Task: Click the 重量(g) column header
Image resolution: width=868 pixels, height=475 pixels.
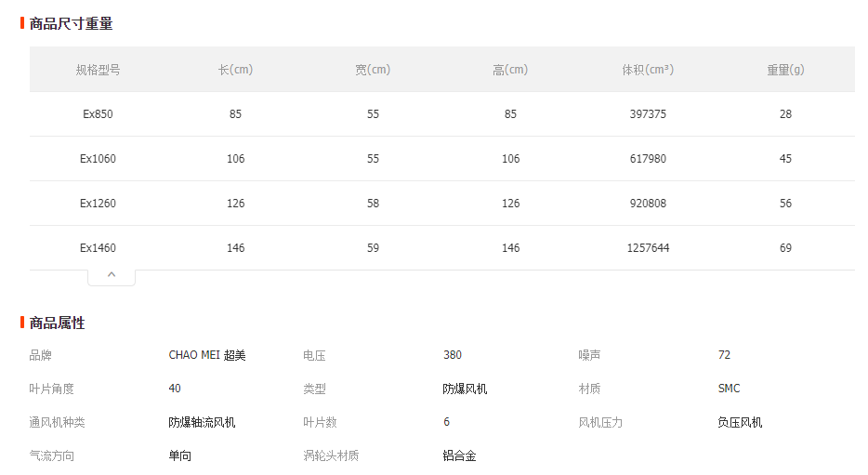Action: [785, 70]
